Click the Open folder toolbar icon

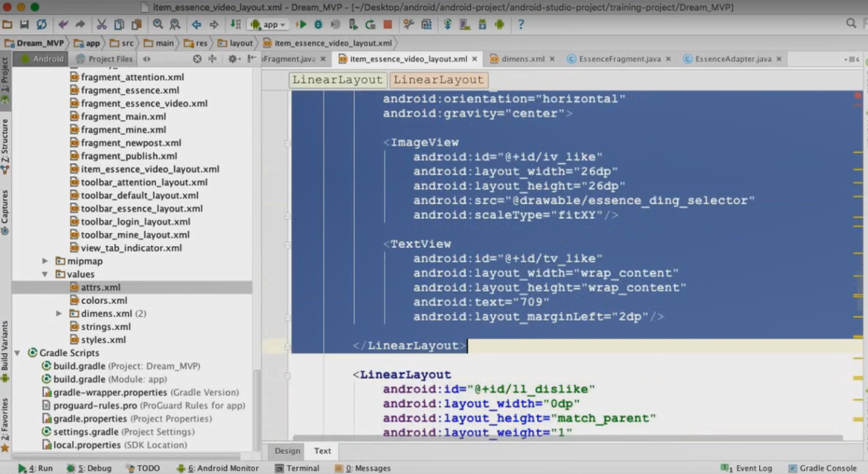[x=7, y=24]
